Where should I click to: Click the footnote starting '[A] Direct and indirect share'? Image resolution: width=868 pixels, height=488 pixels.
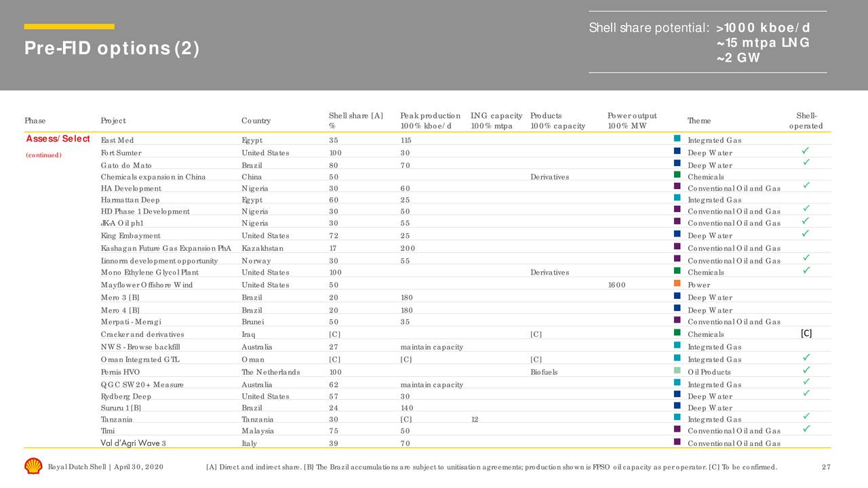[491, 466]
